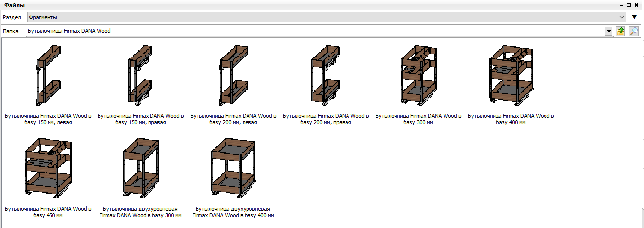This screenshot has width=644, height=228.
Task: Select thumbnail of бутылочница в базу 450 мм
Action: click(49, 168)
